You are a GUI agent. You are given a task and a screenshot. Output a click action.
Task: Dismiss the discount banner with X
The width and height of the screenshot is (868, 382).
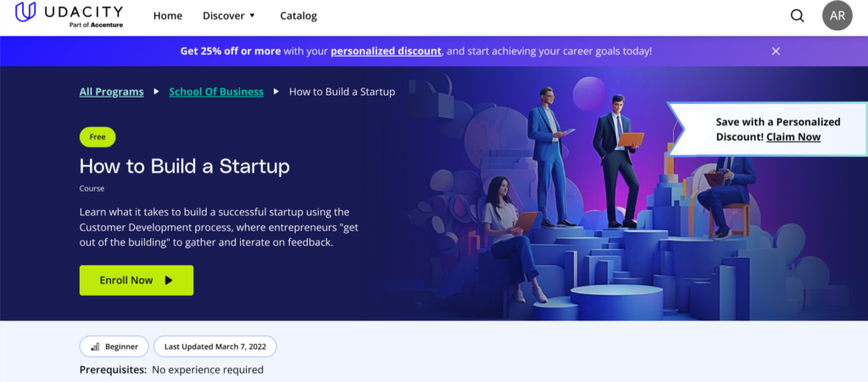[776, 51]
